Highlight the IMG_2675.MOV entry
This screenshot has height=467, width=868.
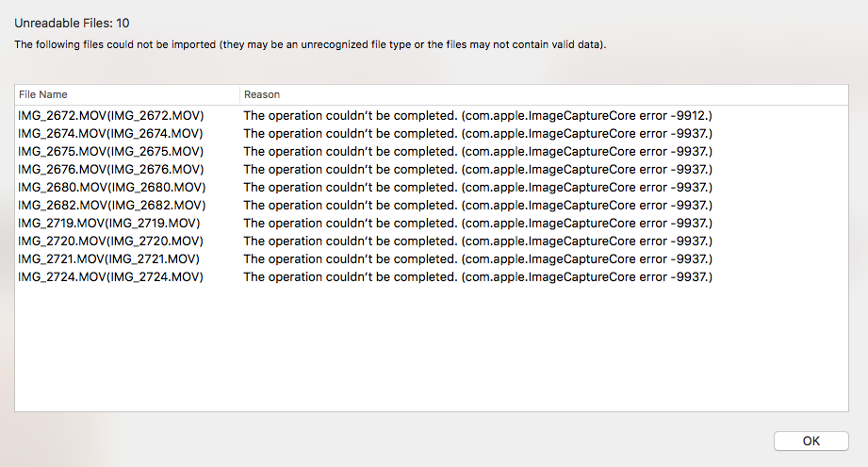tap(111, 151)
